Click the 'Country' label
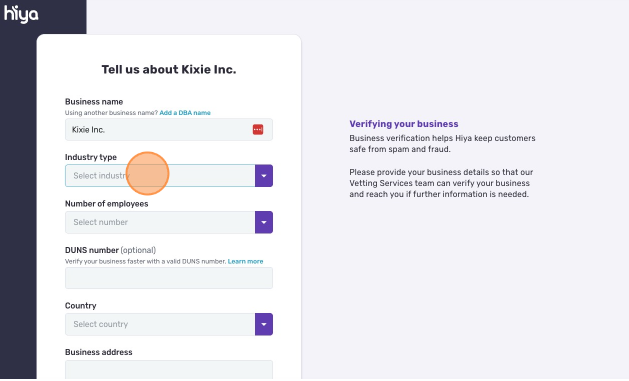 [81, 306]
